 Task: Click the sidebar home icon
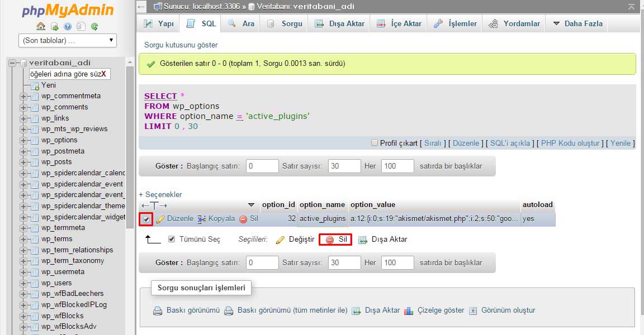coord(41,27)
